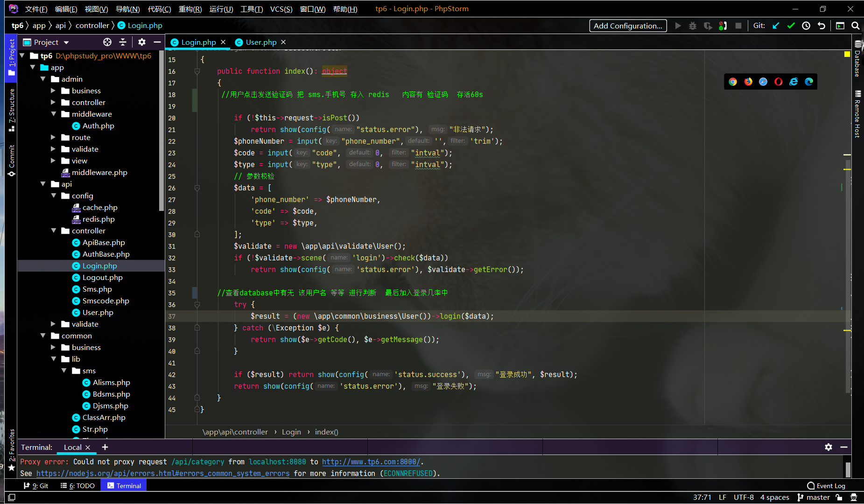Screen dimensions: 864x504
Task: Click the yellow inspection indicator square
Action: click(847, 55)
